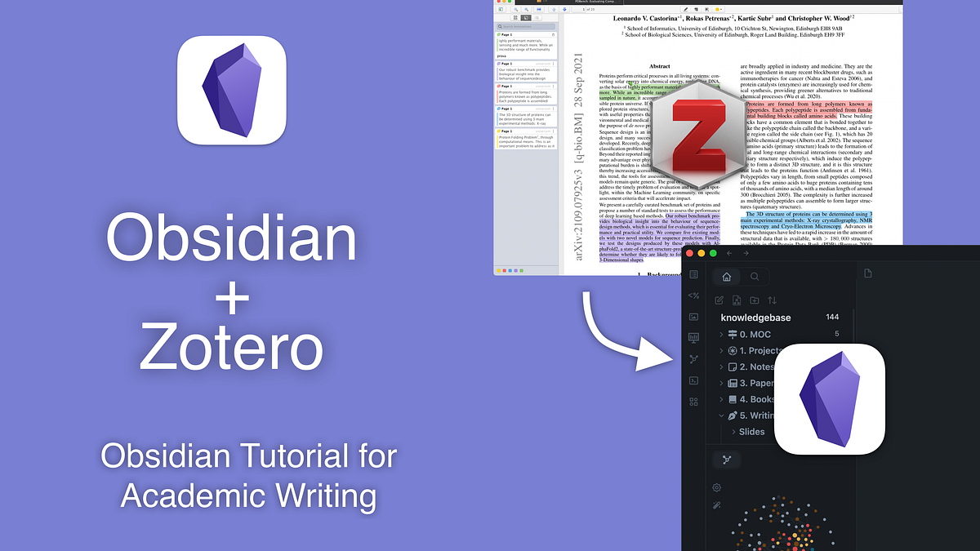Select the knowledgebase vault name

pos(756,316)
